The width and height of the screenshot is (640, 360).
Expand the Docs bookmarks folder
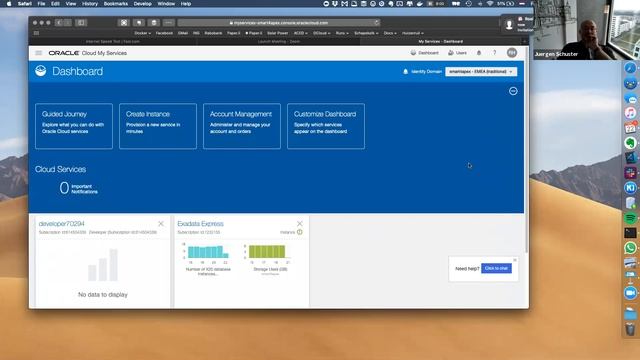[390, 33]
